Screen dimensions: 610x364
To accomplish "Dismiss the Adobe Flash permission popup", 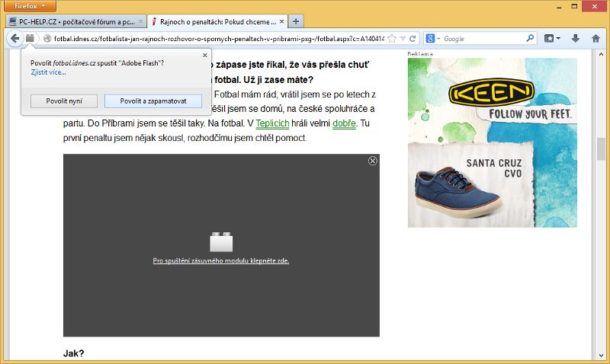I will (204, 55).
